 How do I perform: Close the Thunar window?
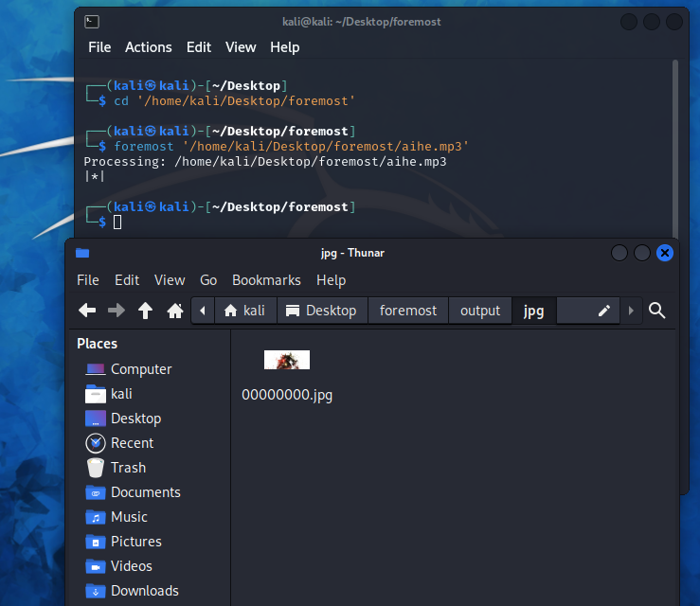tap(665, 253)
